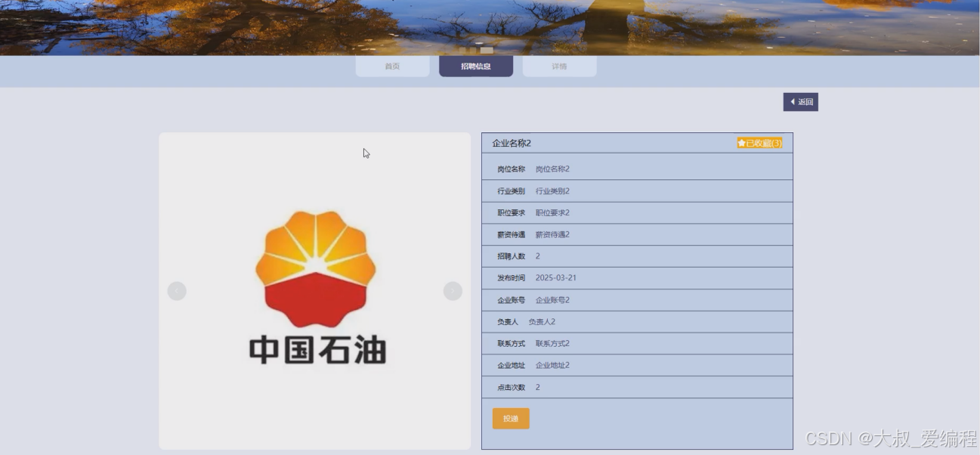Click the 企业账号2 value
This screenshot has width=980, height=455.
[x=552, y=300]
